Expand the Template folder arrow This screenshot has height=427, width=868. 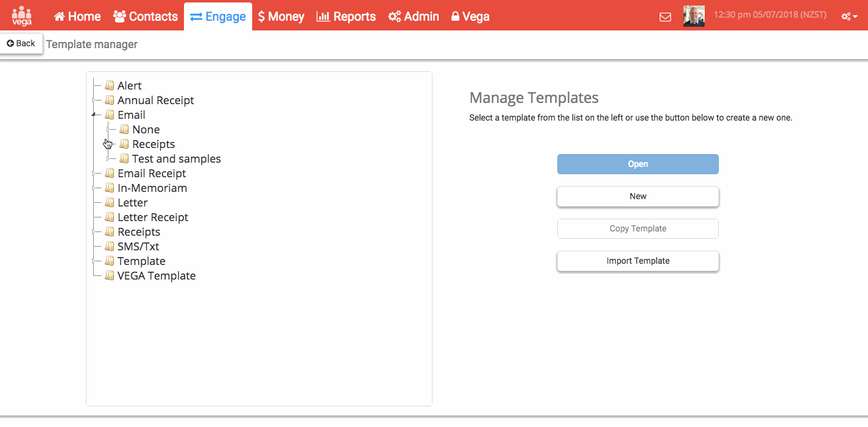tap(94, 261)
